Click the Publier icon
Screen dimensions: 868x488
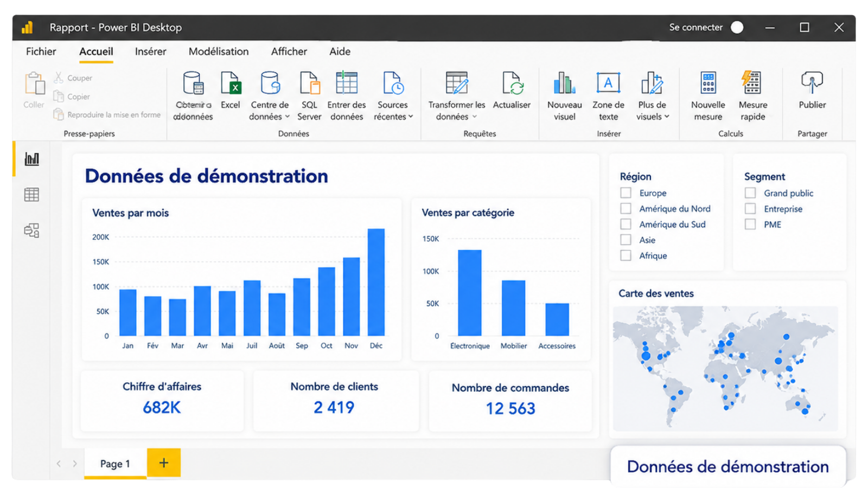(x=812, y=83)
